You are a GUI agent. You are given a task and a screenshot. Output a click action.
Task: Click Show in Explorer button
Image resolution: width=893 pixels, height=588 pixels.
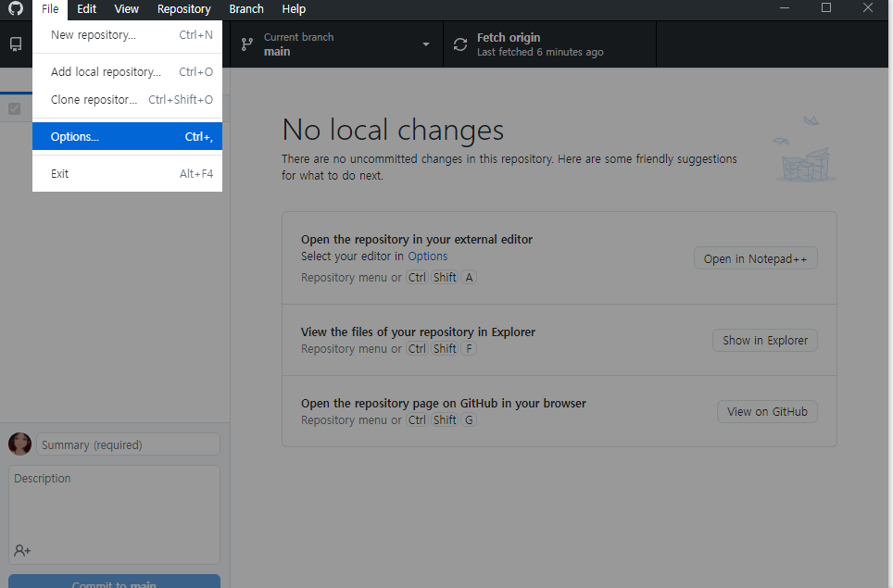(x=765, y=341)
